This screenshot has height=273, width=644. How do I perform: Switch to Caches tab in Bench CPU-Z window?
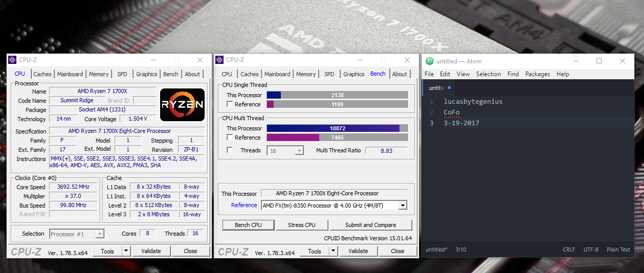[x=250, y=74]
